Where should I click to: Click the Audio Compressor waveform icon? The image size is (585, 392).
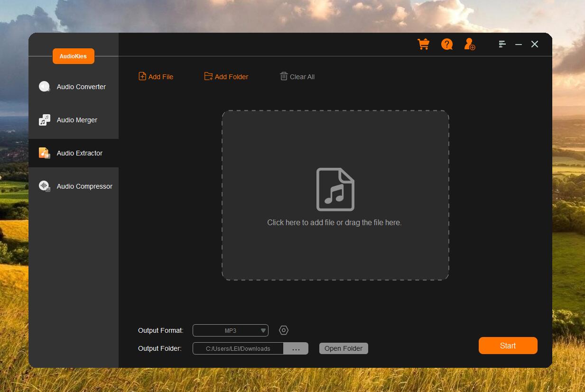(44, 186)
